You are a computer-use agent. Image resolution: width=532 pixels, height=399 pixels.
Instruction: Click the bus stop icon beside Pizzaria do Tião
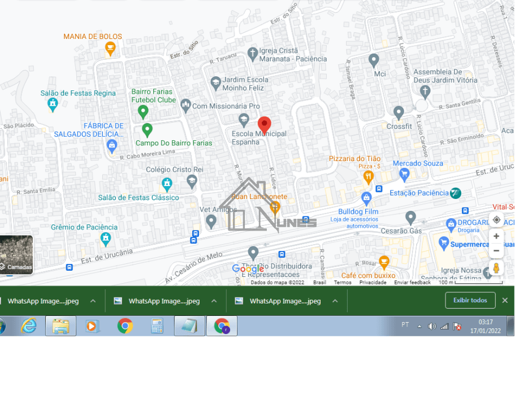[379, 189]
